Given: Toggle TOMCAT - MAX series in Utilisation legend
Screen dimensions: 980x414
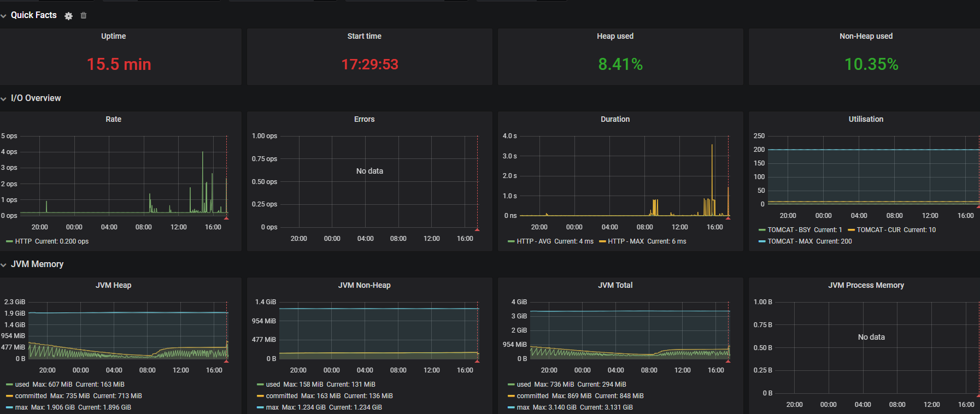Looking at the screenshot, I should (790, 241).
